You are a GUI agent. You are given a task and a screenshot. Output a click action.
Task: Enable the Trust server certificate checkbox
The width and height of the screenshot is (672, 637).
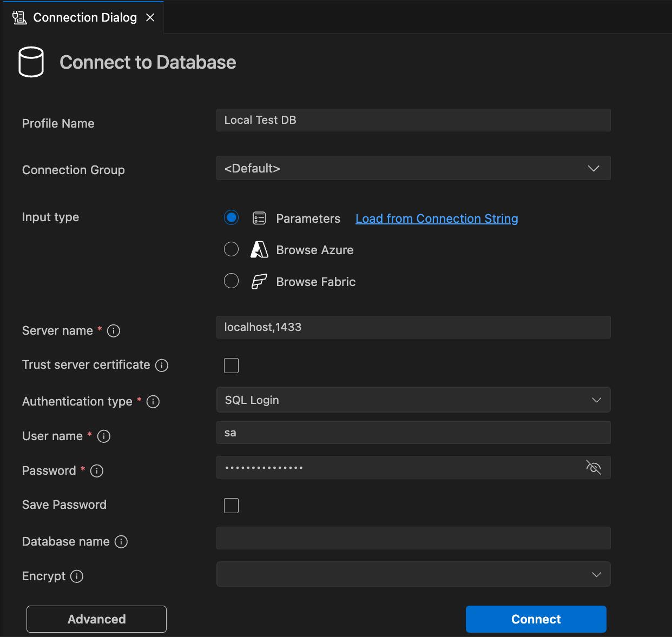tap(231, 366)
